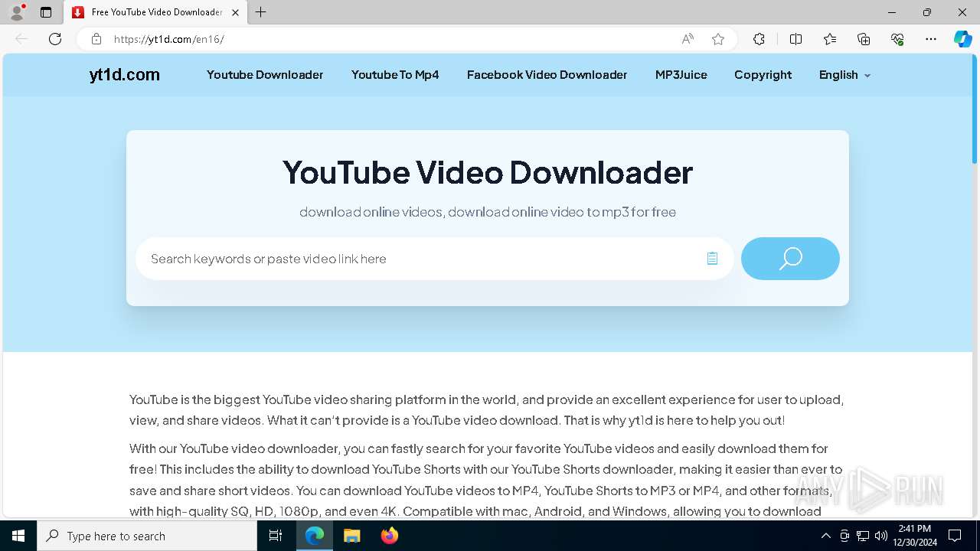Open the Extensions puzzle icon
The height and width of the screenshot is (551, 980).
click(759, 39)
